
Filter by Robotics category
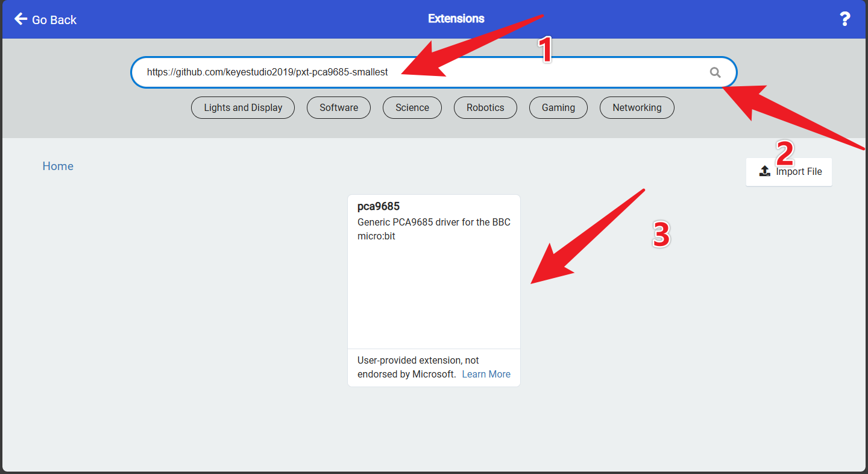485,107
